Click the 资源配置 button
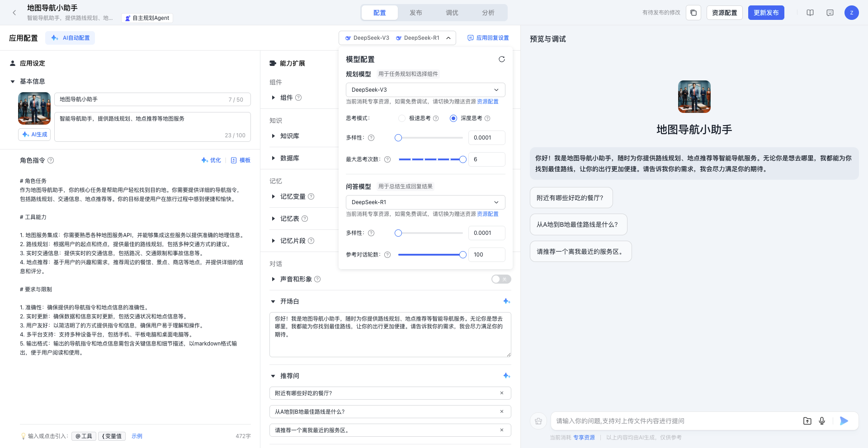Screen dimensions: 868x448 pyautogui.click(x=725, y=13)
